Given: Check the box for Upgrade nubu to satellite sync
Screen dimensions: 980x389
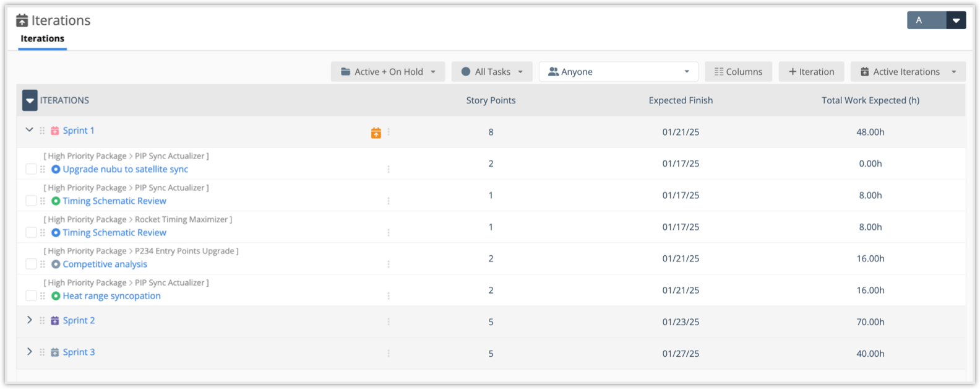Looking at the screenshot, I should [31, 169].
